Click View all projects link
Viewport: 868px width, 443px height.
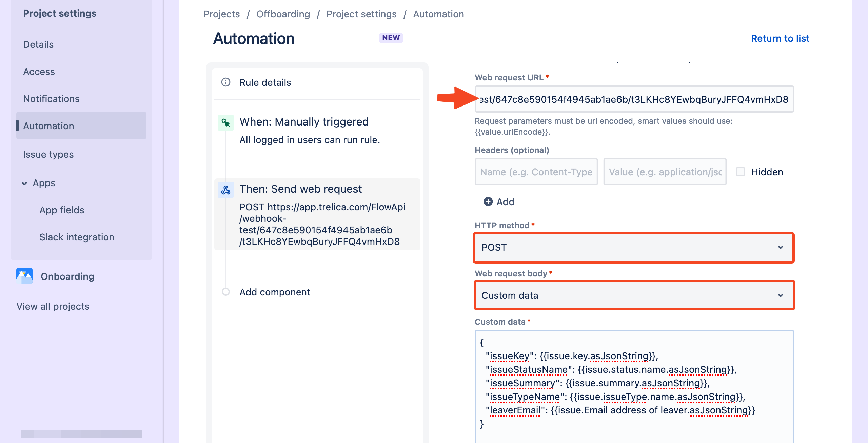(x=53, y=306)
